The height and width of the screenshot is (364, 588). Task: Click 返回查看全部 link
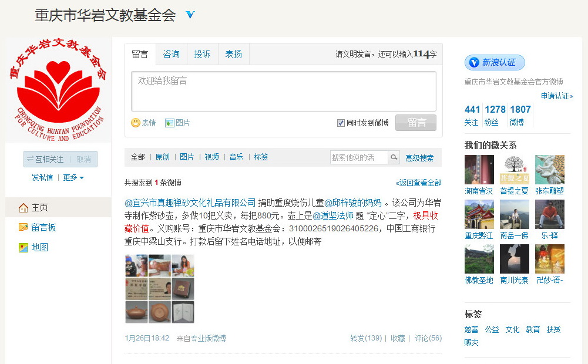point(418,183)
